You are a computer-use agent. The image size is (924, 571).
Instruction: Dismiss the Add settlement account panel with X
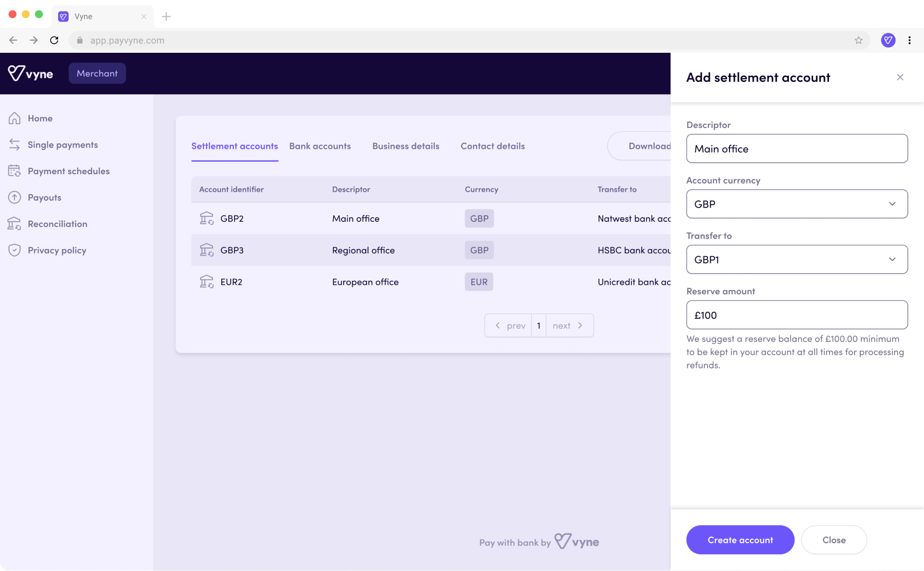(x=900, y=77)
